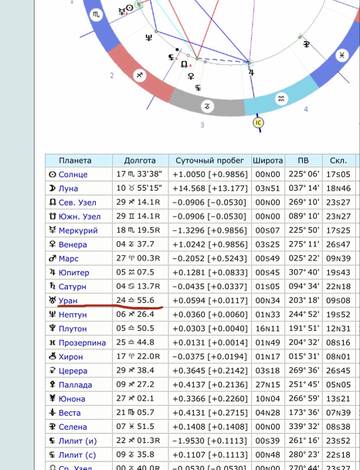
Task: Open the Меркурий planet link
Action: click(x=78, y=230)
